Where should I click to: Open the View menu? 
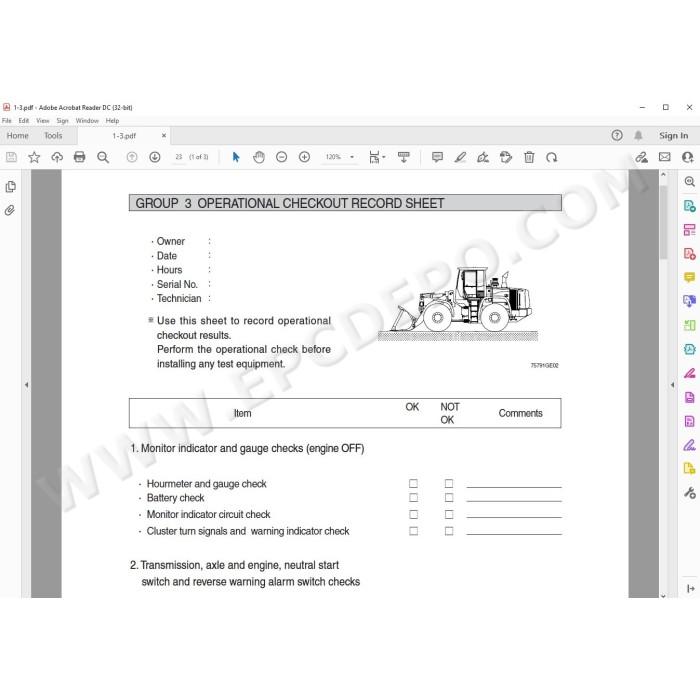43,121
